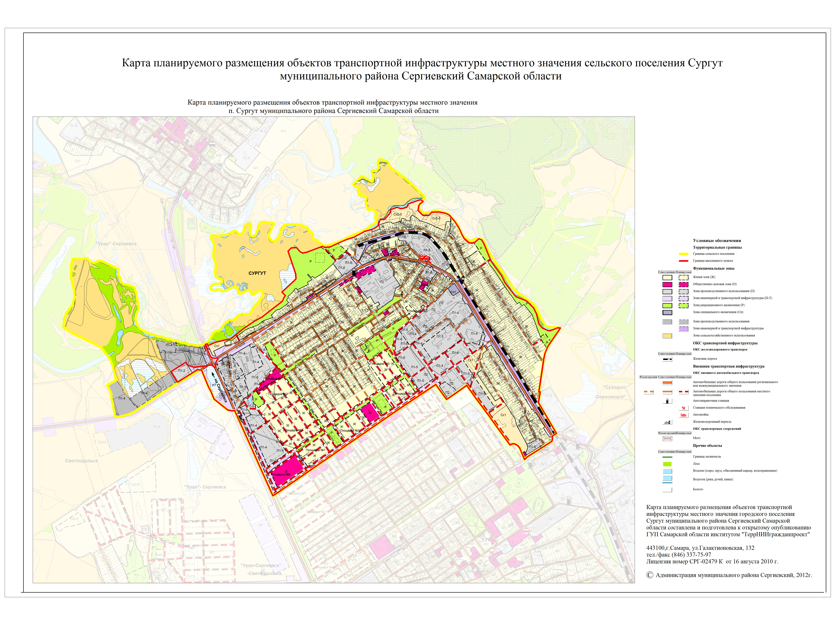
Task: Click existing green recreation zone (Р) swatch
Action: (667, 306)
